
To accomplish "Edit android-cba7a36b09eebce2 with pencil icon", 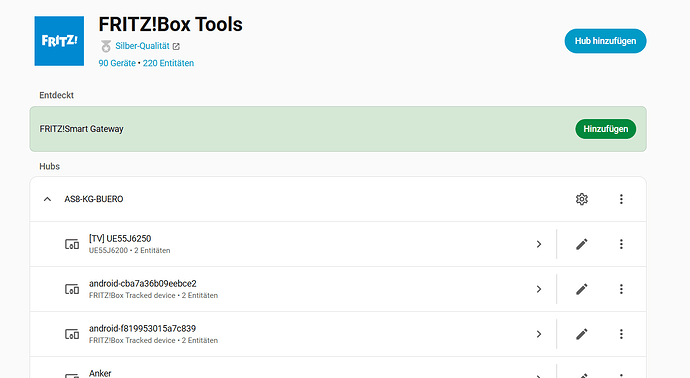I will (x=581, y=289).
